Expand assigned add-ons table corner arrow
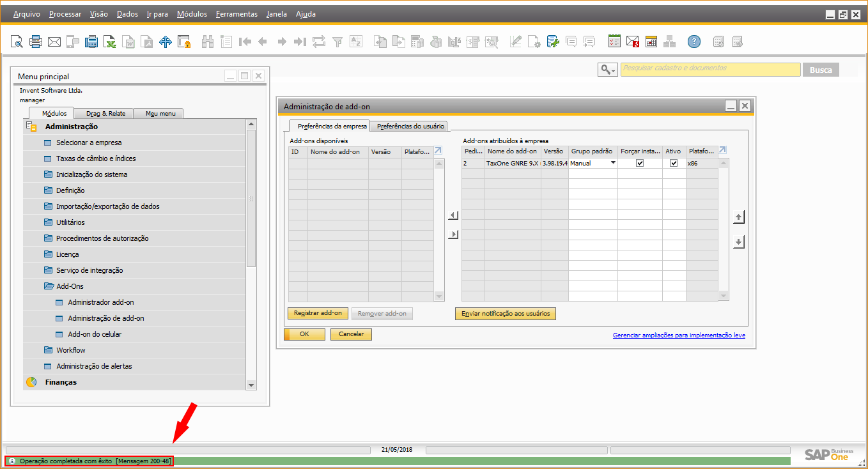 click(722, 151)
